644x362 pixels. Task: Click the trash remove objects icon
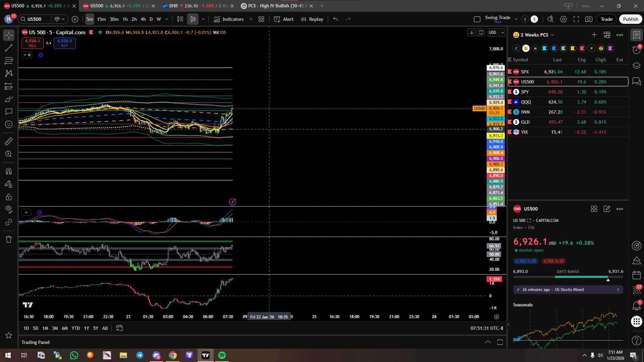point(9,239)
